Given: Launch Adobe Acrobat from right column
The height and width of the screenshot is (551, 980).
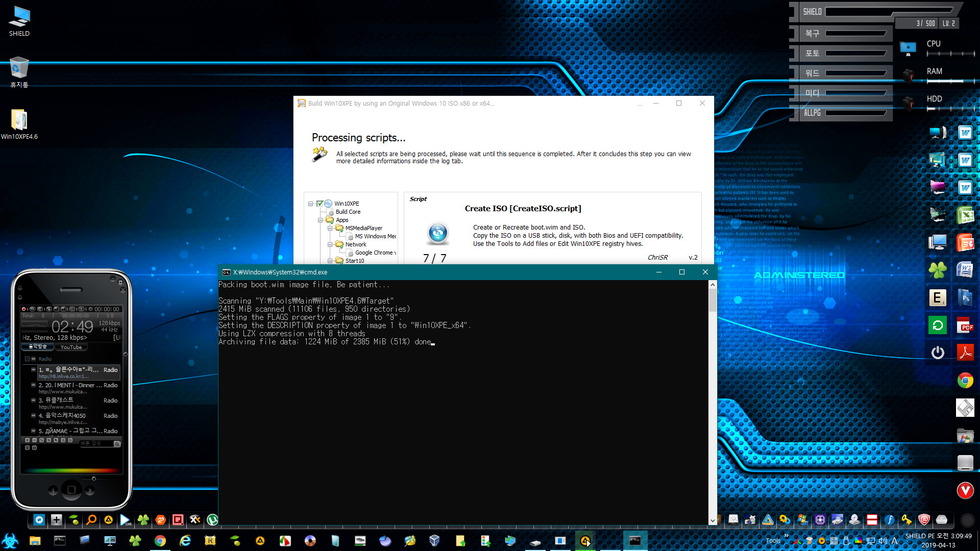Looking at the screenshot, I should pyautogui.click(x=965, y=353).
